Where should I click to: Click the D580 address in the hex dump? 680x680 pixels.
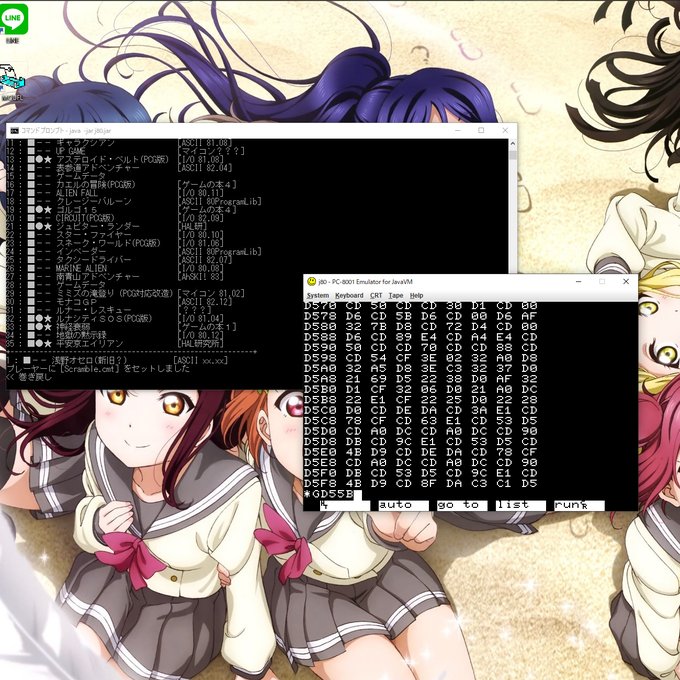click(320, 327)
